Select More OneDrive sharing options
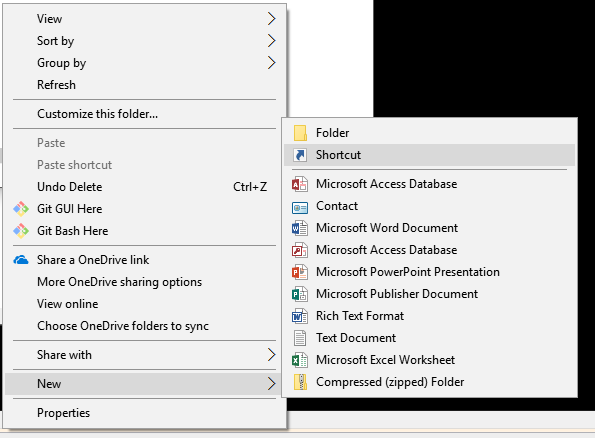 [145, 282]
